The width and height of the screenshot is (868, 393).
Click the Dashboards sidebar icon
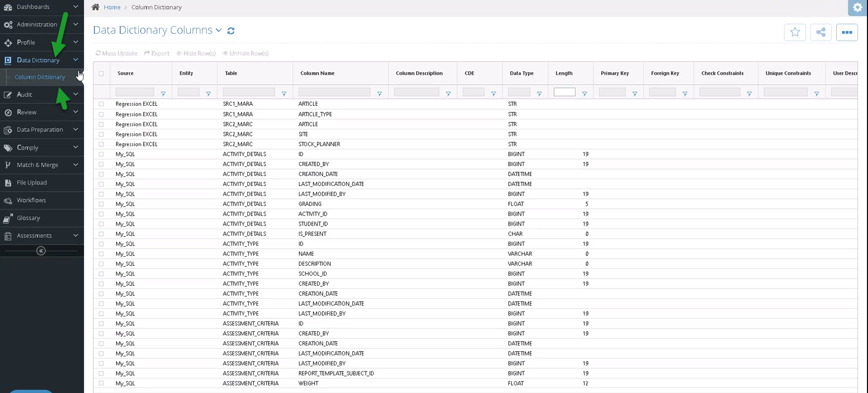point(8,7)
